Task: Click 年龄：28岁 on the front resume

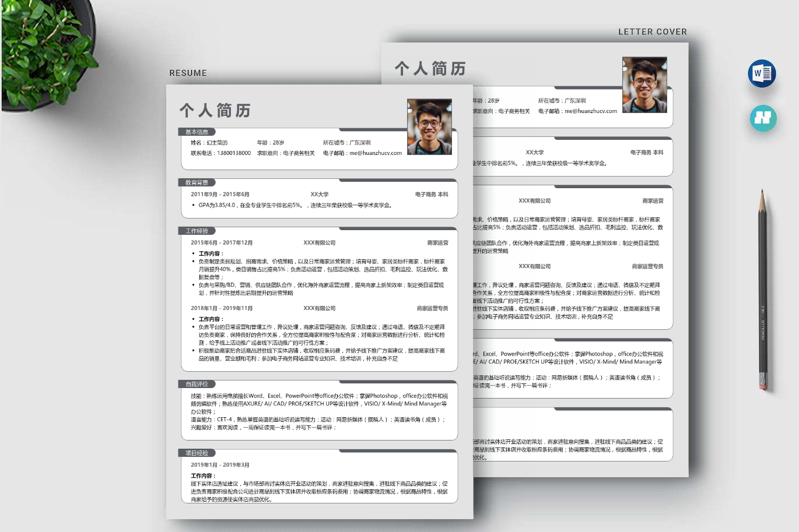Action: coord(271,143)
